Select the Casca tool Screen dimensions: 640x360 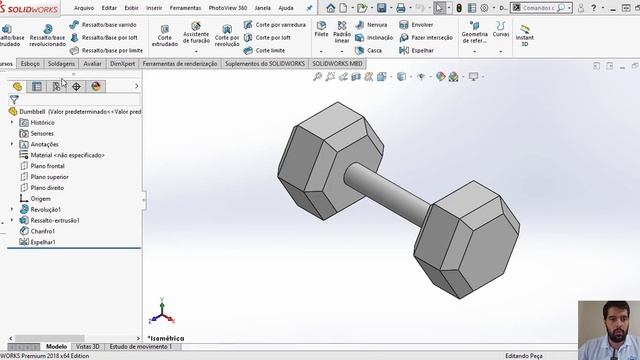(368, 51)
